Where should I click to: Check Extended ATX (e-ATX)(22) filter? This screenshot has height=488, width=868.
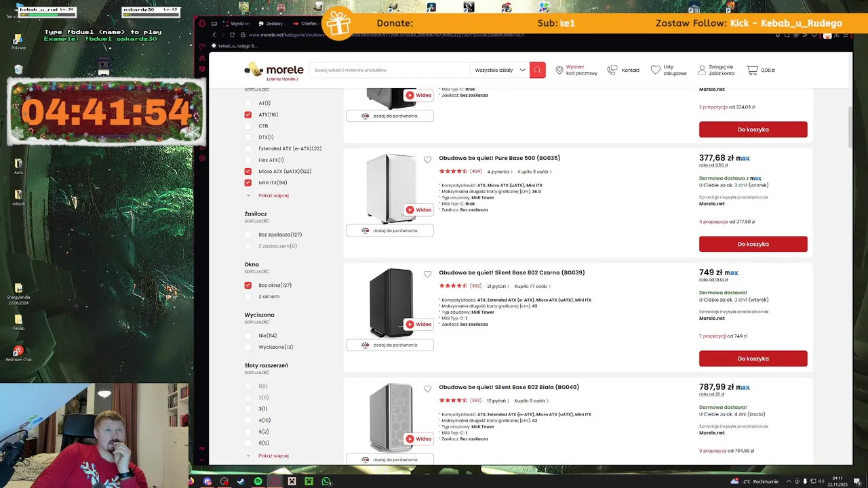(248, 148)
